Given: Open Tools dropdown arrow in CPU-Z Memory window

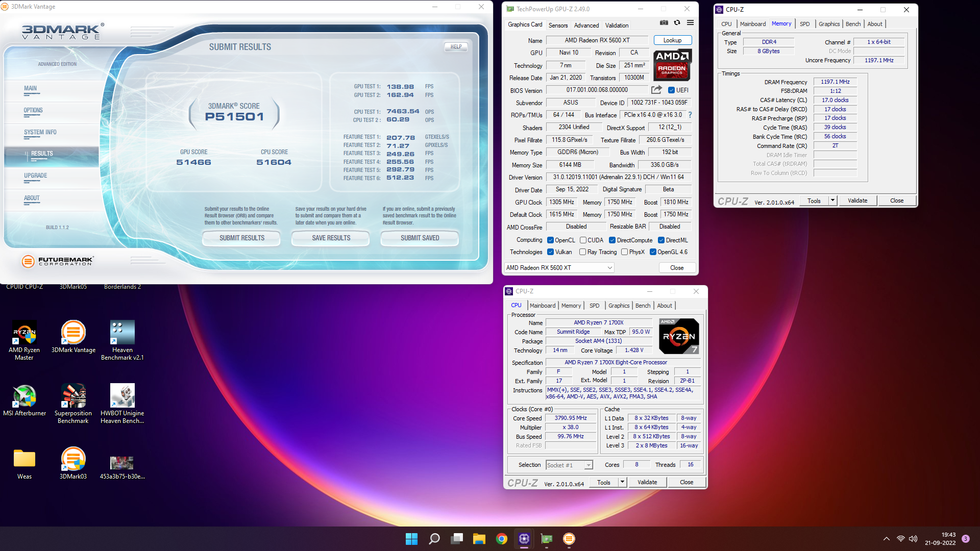Looking at the screenshot, I should click(x=832, y=201).
